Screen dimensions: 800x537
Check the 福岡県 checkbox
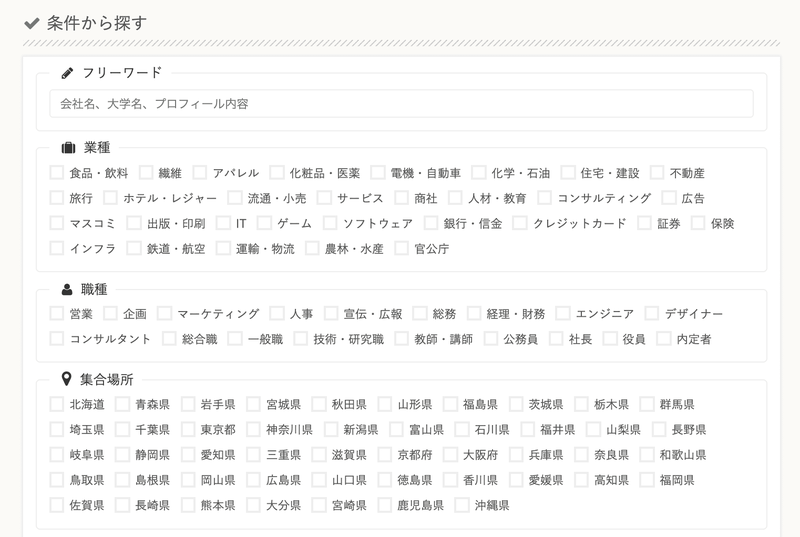point(646,480)
